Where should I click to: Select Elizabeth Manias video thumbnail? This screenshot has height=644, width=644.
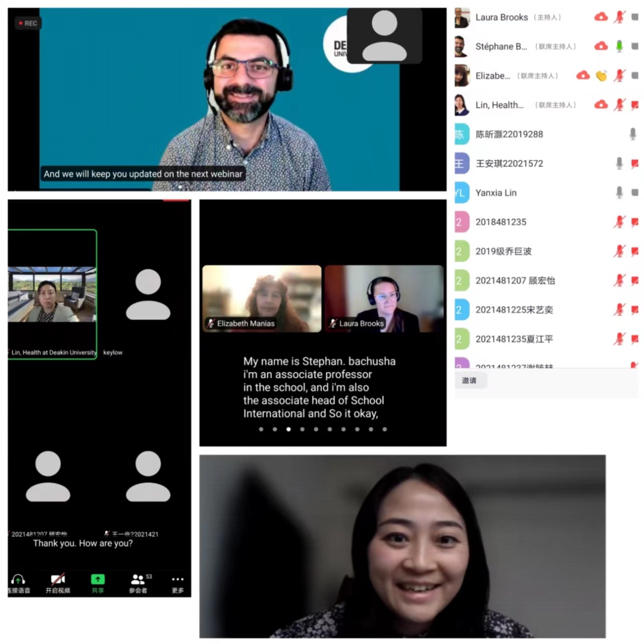[262, 298]
